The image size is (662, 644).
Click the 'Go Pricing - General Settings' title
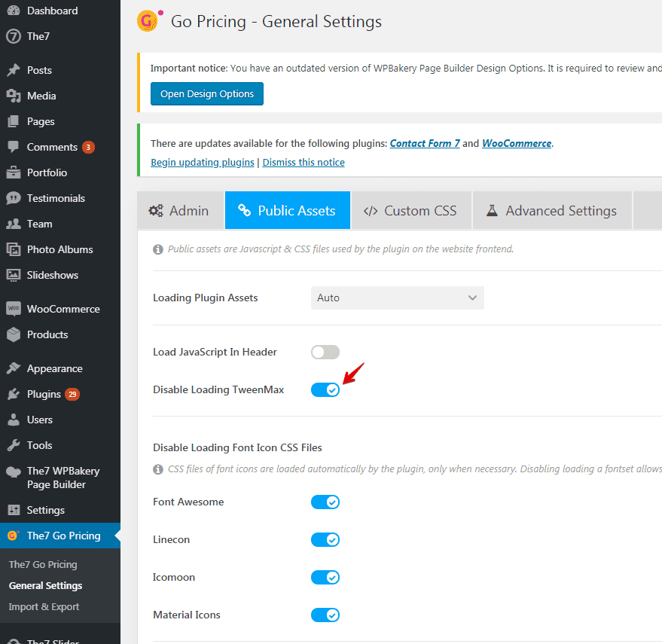[276, 22]
